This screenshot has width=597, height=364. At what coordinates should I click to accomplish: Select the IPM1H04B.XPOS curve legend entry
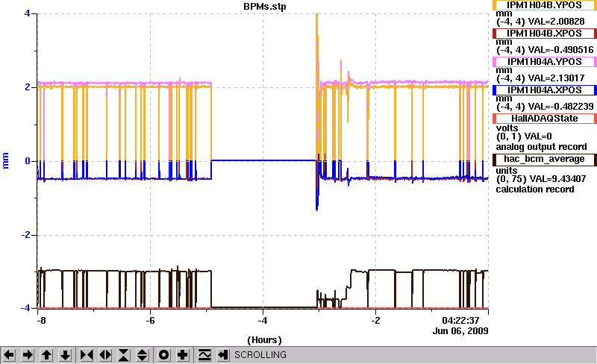click(x=545, y=34)
